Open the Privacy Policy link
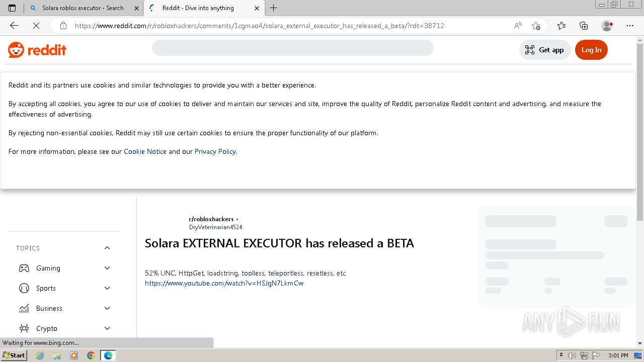This screenshot has width=644, height=362. (215, 151)
